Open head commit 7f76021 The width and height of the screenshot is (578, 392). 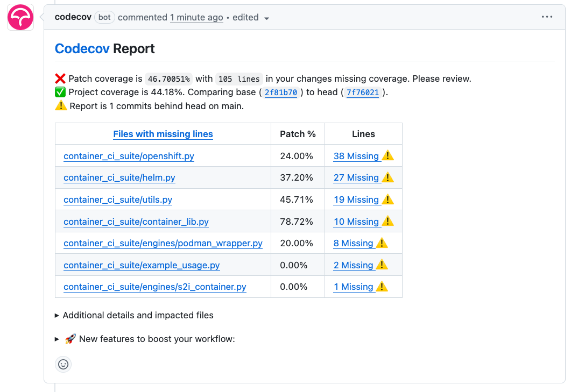click(363, 92)
